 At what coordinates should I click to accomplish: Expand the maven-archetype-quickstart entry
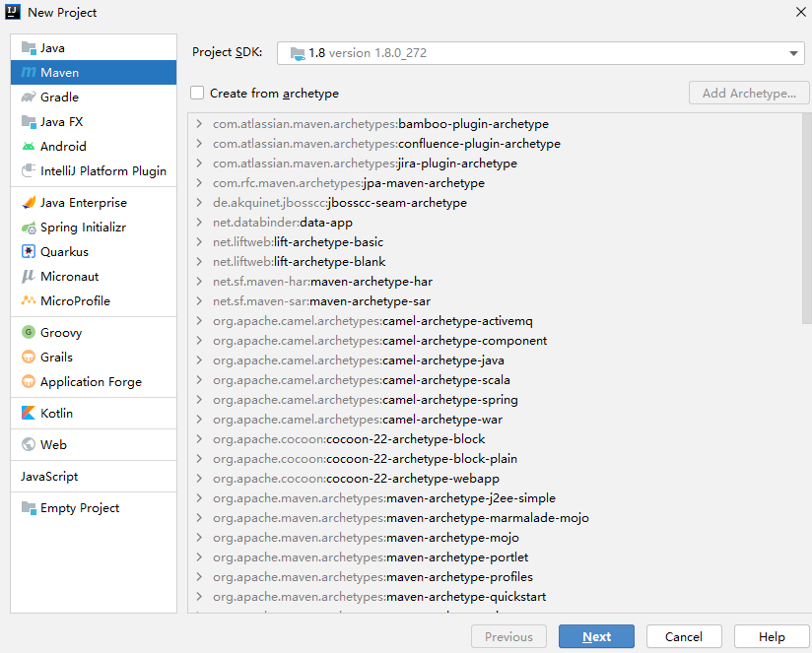199,597
